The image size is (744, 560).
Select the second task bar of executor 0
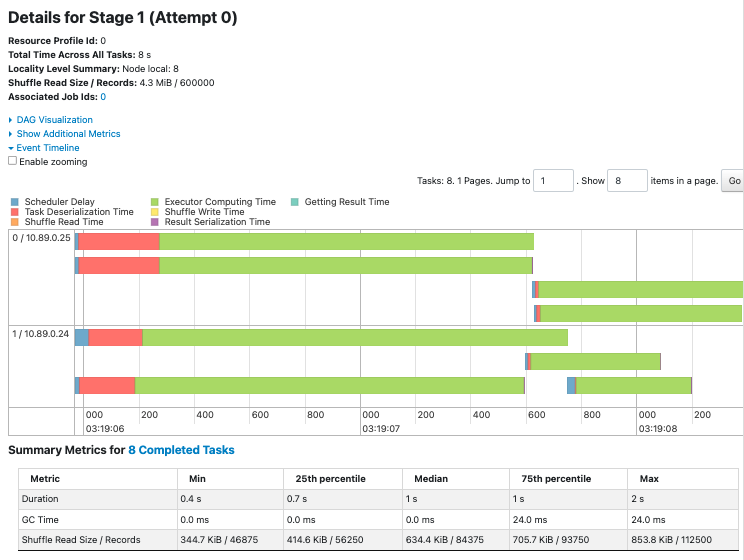[x=304, y=266]
